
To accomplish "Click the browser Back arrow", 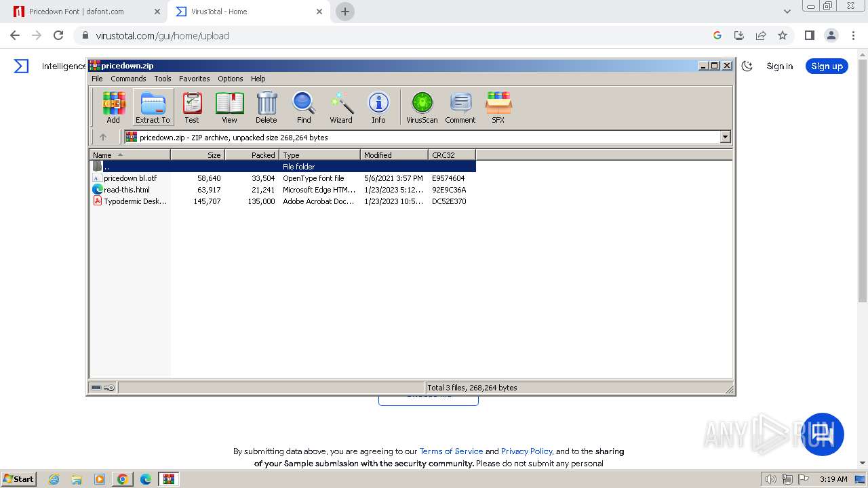I will (x=15, y=35).
